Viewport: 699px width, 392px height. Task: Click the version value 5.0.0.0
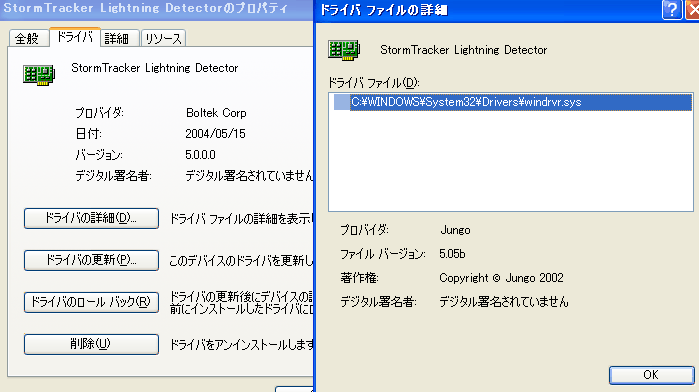coord(200,155)
